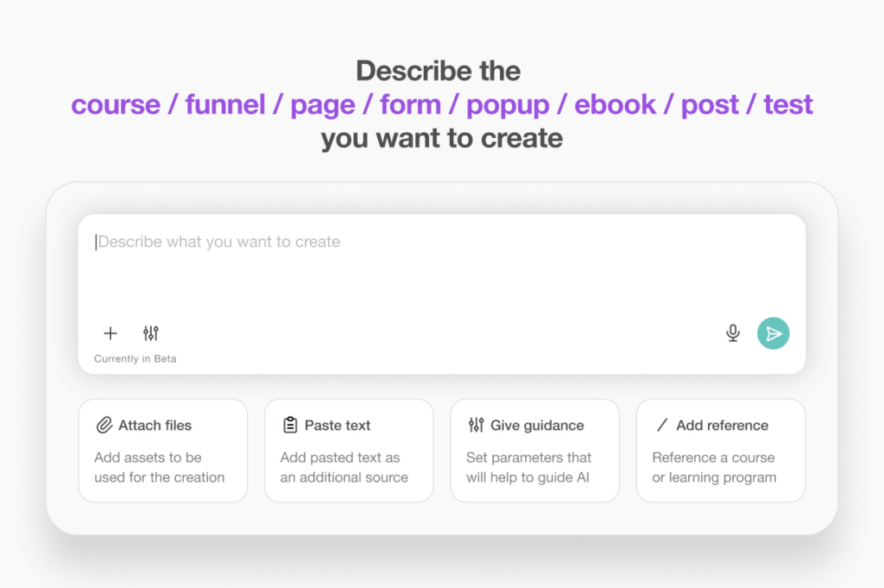Send the prompt with teal arrow button

(x=773, y=333)
